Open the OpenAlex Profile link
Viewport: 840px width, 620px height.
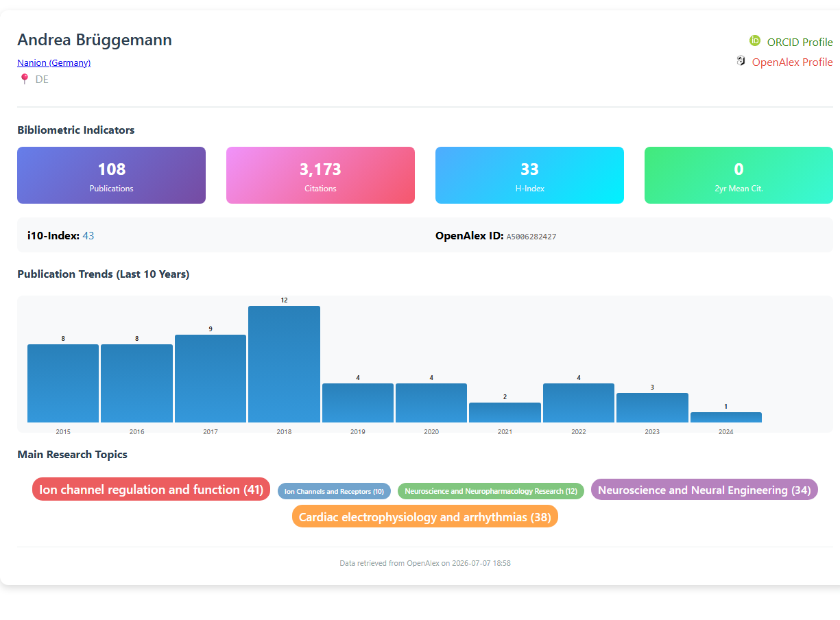point(792,62)
